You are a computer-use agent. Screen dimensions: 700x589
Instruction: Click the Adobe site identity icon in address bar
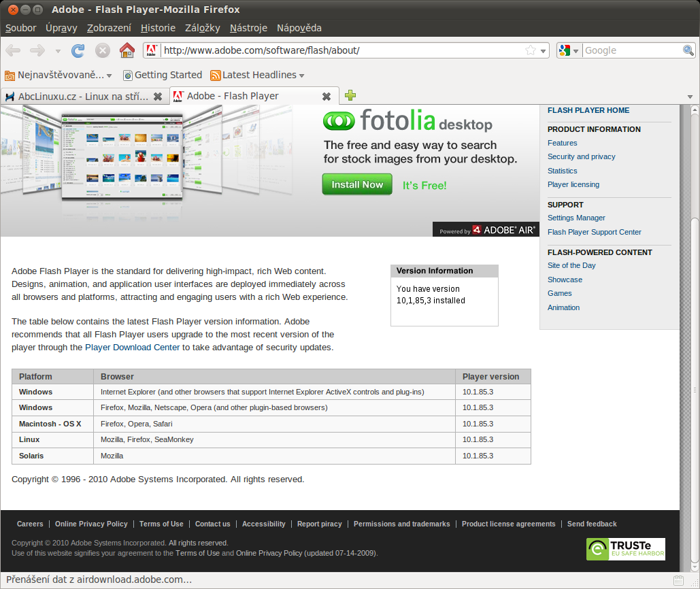[151, 50]
